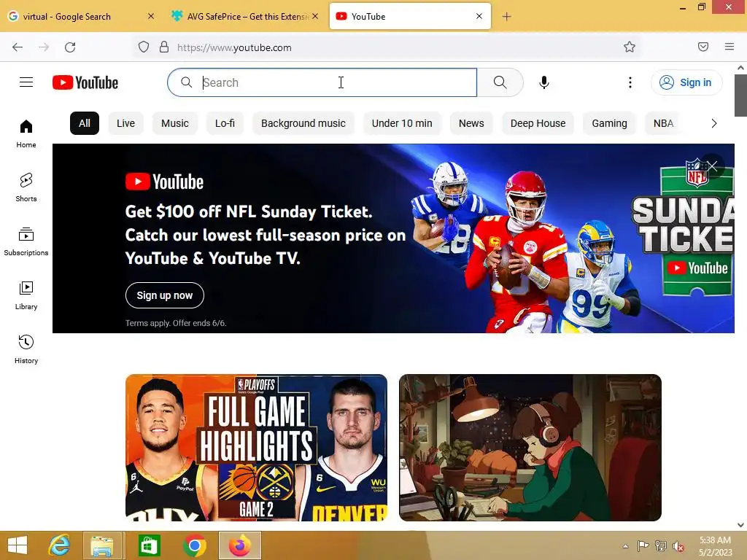The width and height of the screenshot is (747, 560).
Task: Open Subscriptions in the sidebar
Action: coord(26,241)
